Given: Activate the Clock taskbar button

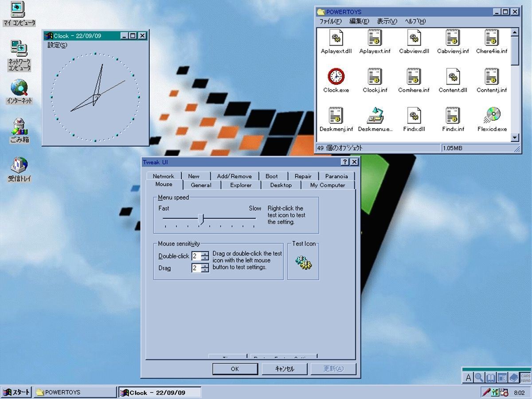Looking at the screenshot, I should pyautogui.click(x=160, y=392).
